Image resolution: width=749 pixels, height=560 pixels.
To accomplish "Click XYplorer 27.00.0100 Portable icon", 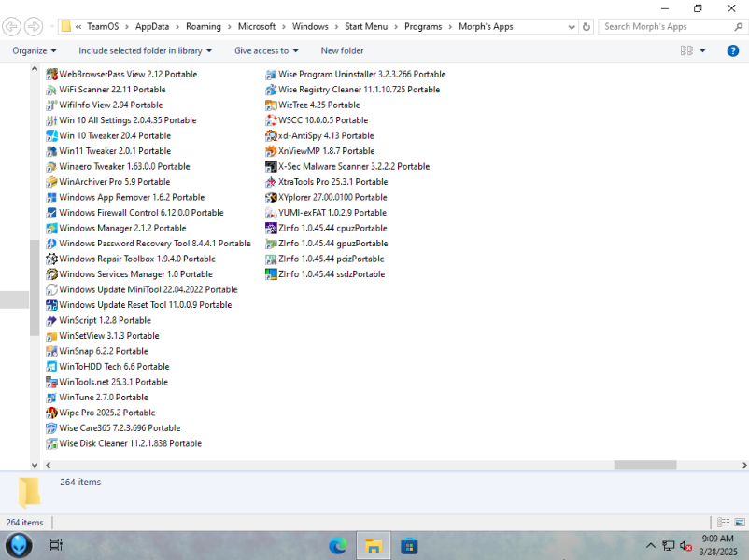I will coord(271,197).
